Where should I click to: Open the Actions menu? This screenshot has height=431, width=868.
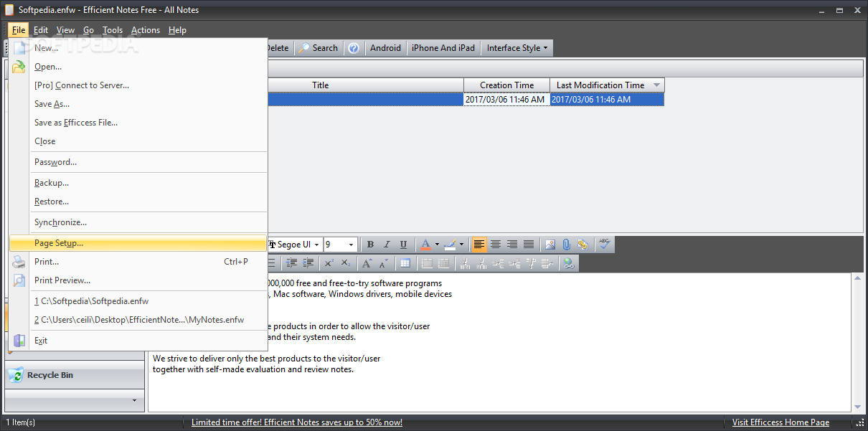point(146,30)
